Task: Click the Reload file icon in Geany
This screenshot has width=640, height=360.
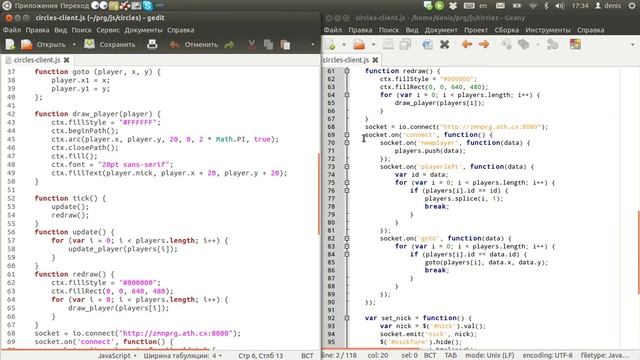Action: (427, 44)
